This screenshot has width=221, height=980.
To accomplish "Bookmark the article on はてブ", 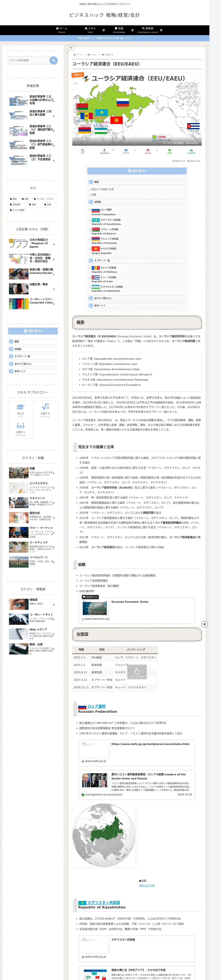I will [126, 151].
